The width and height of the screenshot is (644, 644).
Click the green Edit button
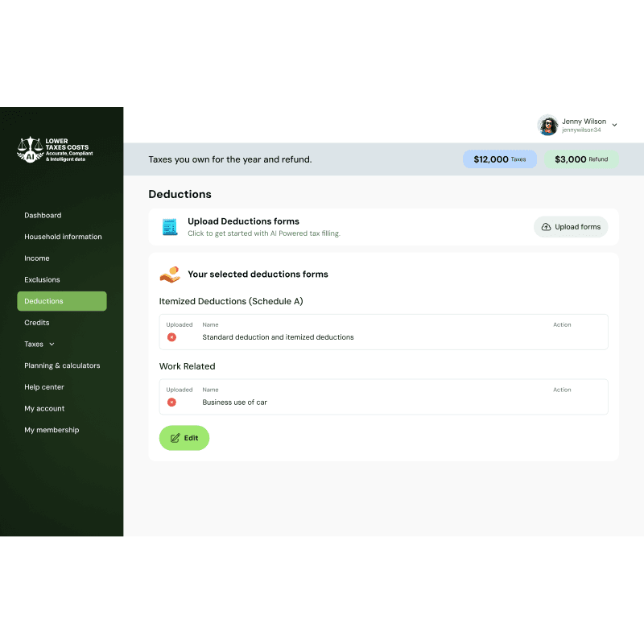coord(184,438)
